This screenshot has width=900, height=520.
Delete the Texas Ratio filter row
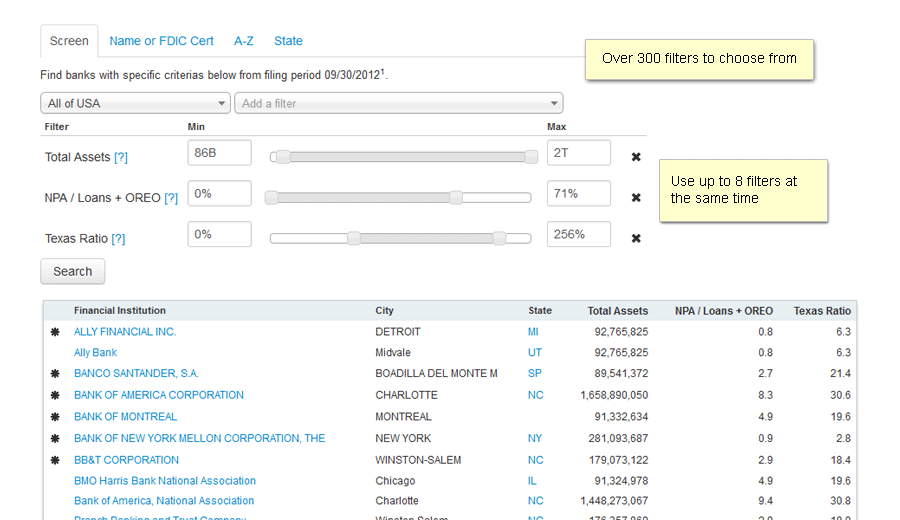636,238
